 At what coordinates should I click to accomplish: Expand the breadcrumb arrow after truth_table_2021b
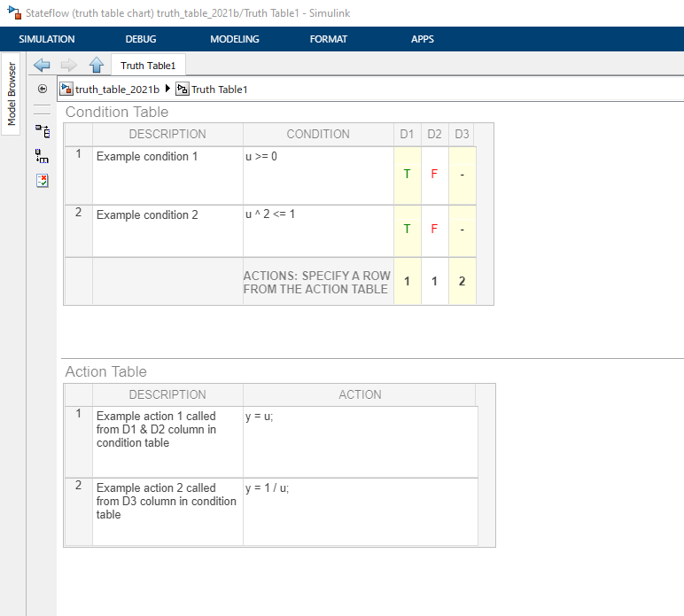click(x=167, y=89)
